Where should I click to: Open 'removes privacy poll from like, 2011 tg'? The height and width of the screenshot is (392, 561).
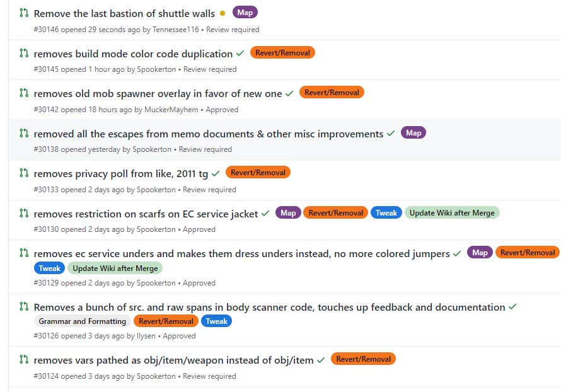pos(120,173)
